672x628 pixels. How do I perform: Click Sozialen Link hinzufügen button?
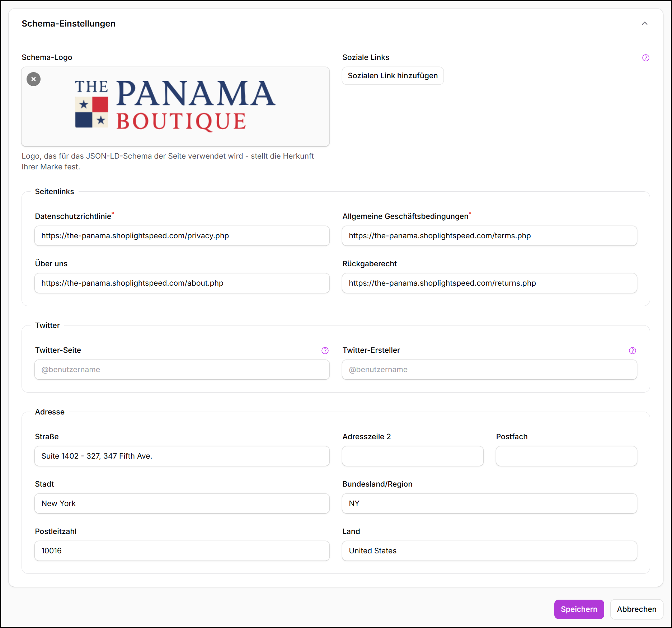coord(393,76)
